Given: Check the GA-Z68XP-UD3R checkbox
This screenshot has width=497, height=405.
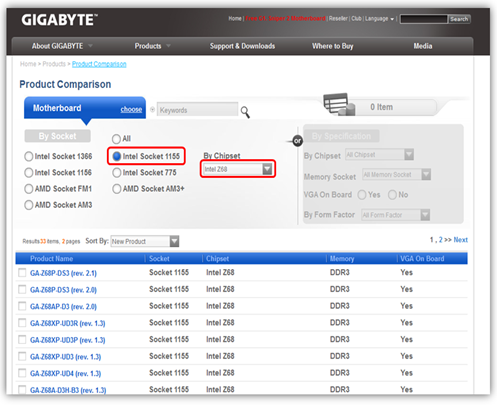Looking at the screenshot, I should point(22,323).
